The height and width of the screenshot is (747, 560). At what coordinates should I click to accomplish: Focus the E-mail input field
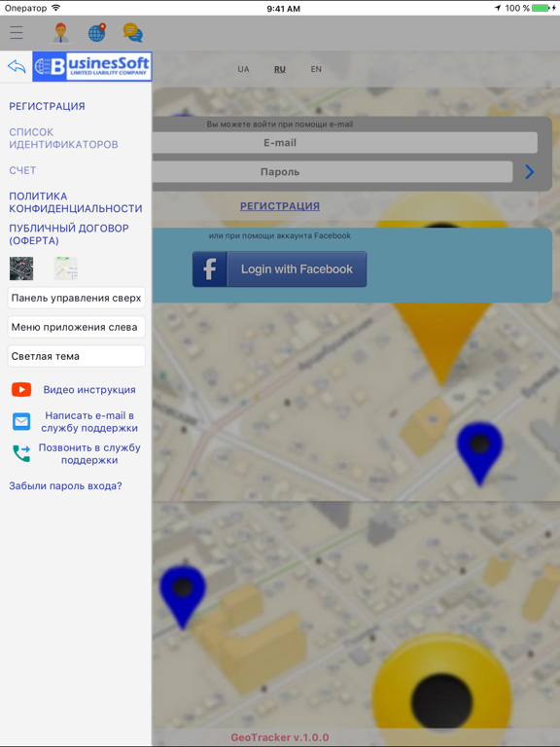click(345, 142)
